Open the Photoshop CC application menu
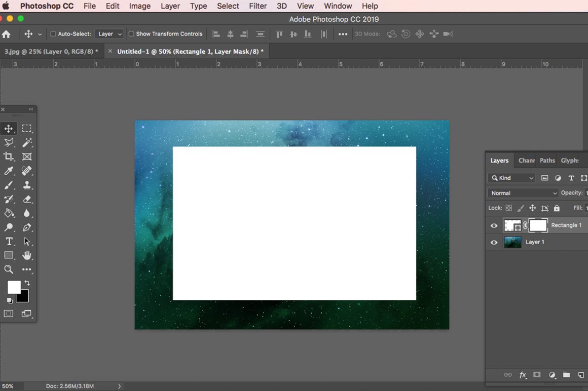This screenshot has width=588, height=391. pyautogui.click(x=47, y=6)
